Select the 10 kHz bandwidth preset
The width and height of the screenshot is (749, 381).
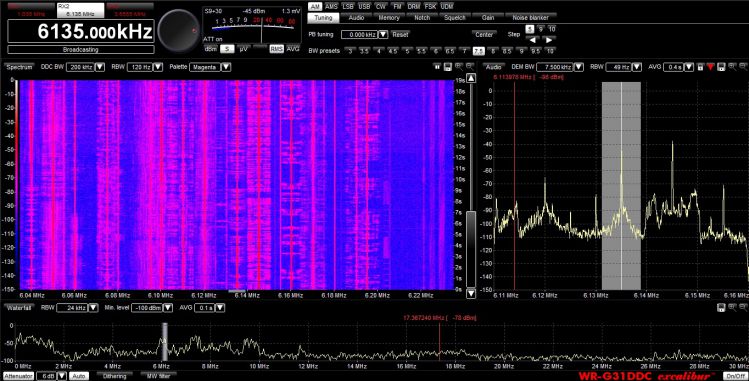tap(550, 51)
